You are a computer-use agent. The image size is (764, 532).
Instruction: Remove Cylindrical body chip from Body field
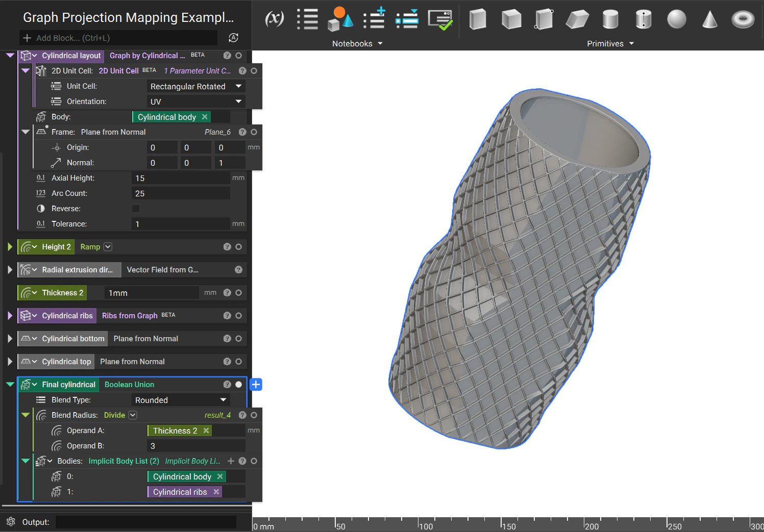point(205,117)
